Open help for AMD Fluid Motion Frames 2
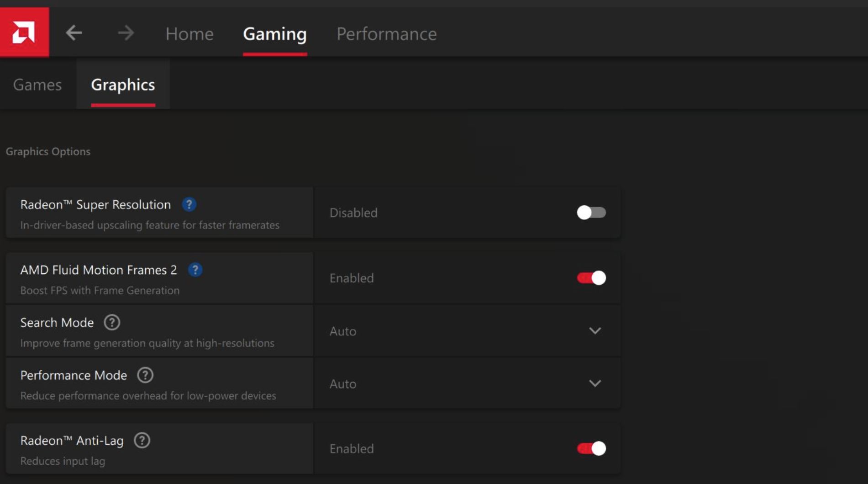 point(195,270)
